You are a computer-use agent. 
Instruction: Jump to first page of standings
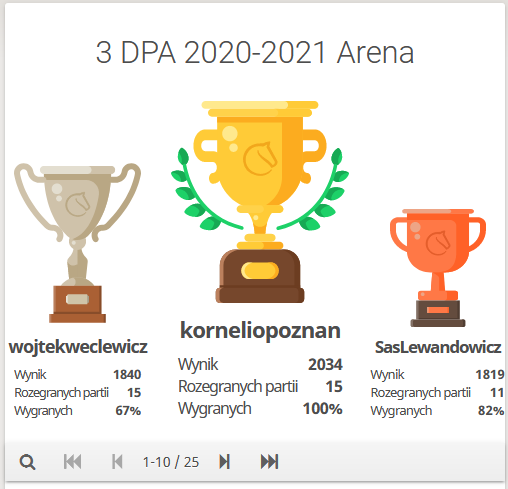[x=72, y=462]
